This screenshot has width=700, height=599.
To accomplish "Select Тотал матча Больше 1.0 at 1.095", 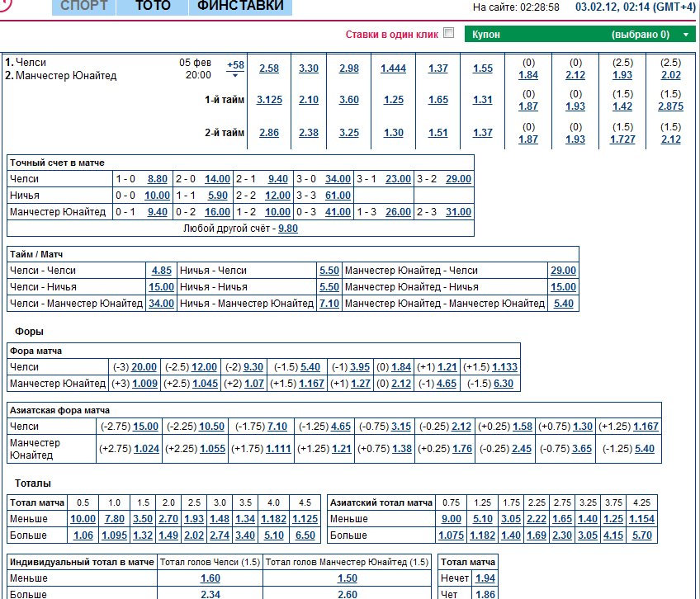I will coord(114,535).
